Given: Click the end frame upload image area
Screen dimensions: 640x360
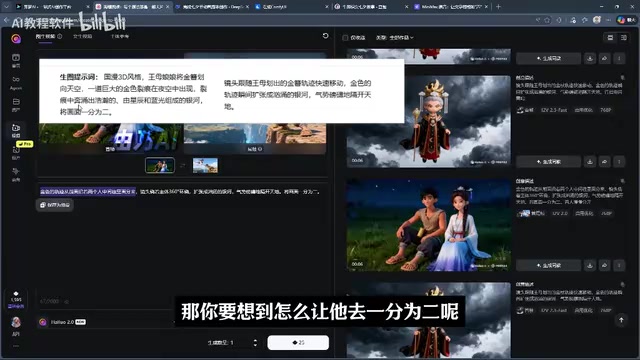Looking at the screenshot, I should (x=255, y=138).
